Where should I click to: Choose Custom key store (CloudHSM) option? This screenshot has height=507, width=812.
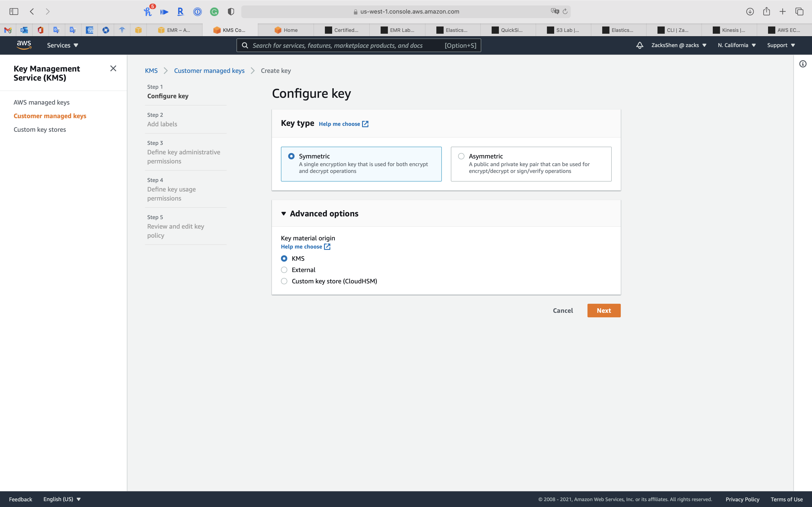click(x=284, y=281)
